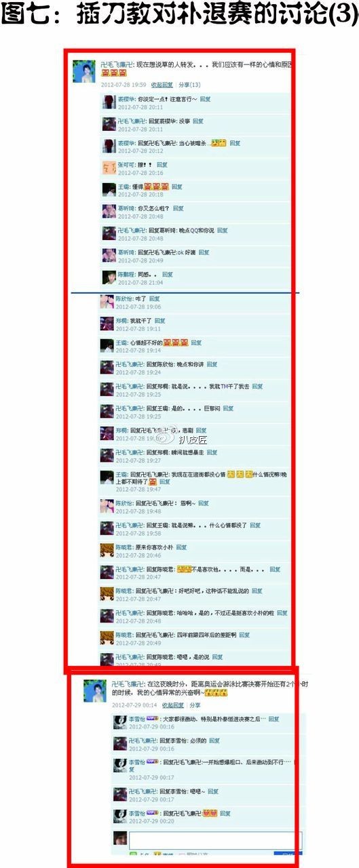This screenshot has height=868, width=359.
Task: Click the VIP badge on 李雪怡's 大家都很激动 comment
Action: click(x=151, y=717)
